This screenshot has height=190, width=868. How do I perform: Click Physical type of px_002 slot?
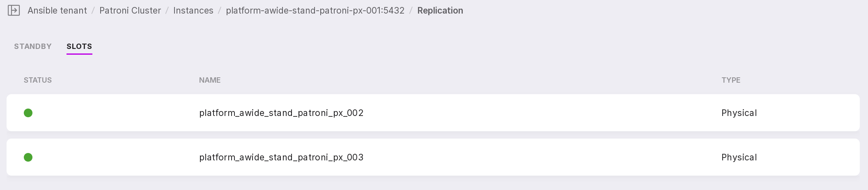[739, 113]
